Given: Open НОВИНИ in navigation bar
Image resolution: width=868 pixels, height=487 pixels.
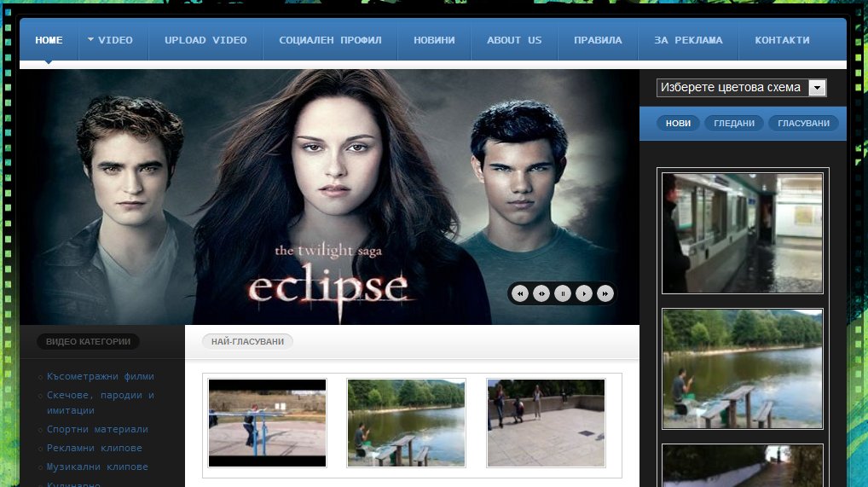Looking at the screenshot, I should [434, 40].
